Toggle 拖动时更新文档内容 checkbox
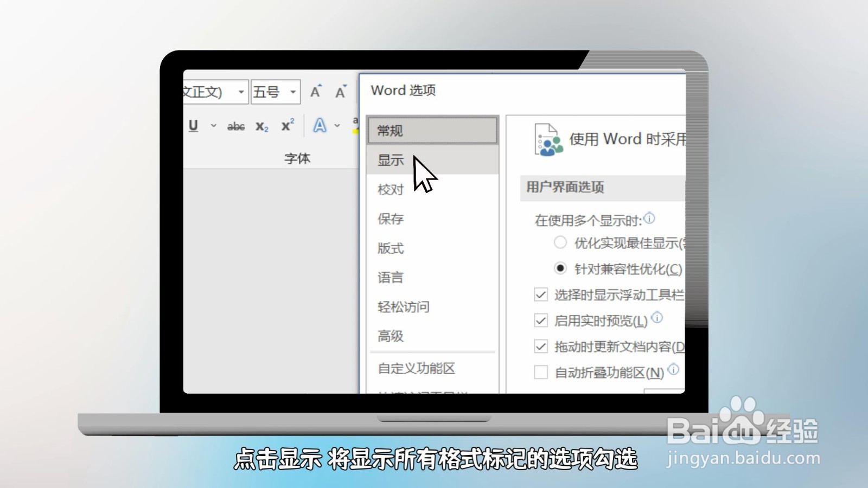The height and width of the screenshot is (488, 868). (541, 346)
